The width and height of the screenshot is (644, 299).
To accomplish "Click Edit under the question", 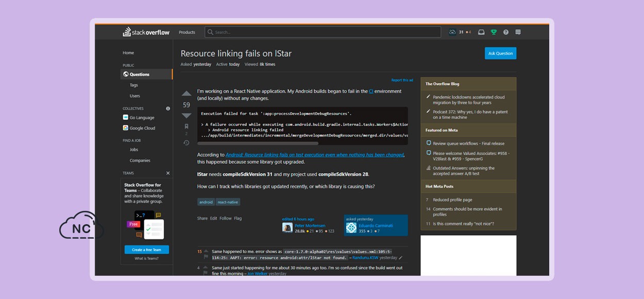I will point(213,218).
